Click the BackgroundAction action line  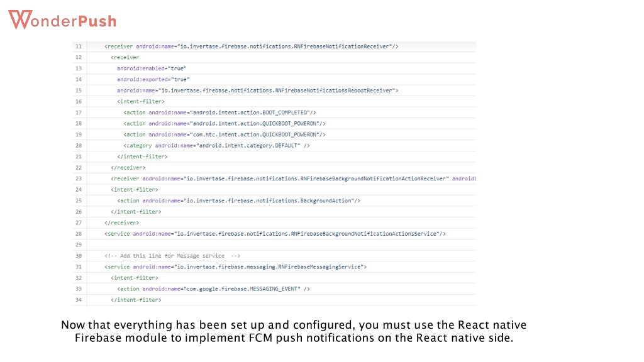238,200
